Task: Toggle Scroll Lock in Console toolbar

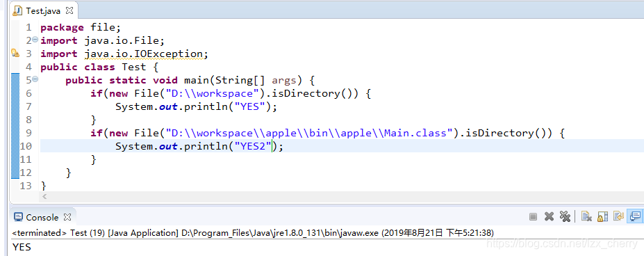Action: 602,216
